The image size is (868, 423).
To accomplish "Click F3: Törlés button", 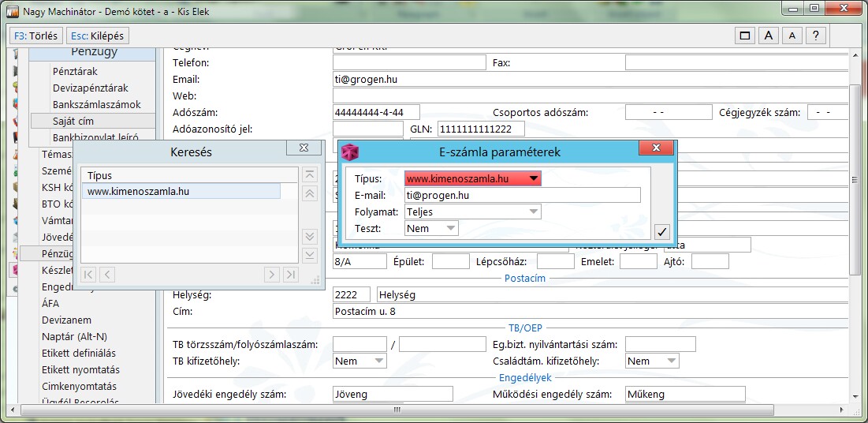I will coord(36,36).
